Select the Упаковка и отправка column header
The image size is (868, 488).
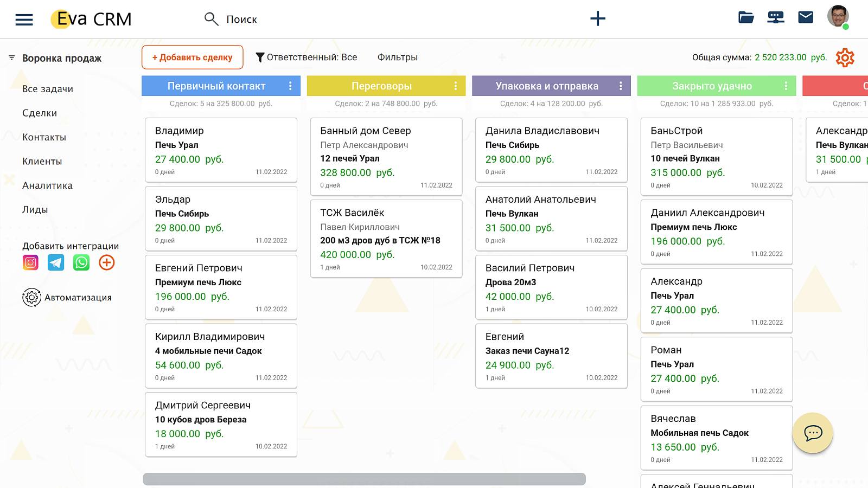[551, 86]
